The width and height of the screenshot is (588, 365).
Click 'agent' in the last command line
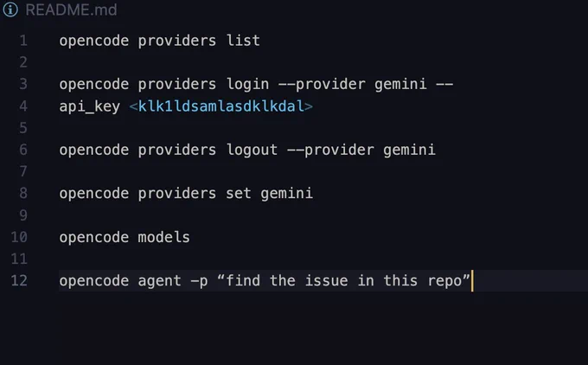click(x=159, y=281)
